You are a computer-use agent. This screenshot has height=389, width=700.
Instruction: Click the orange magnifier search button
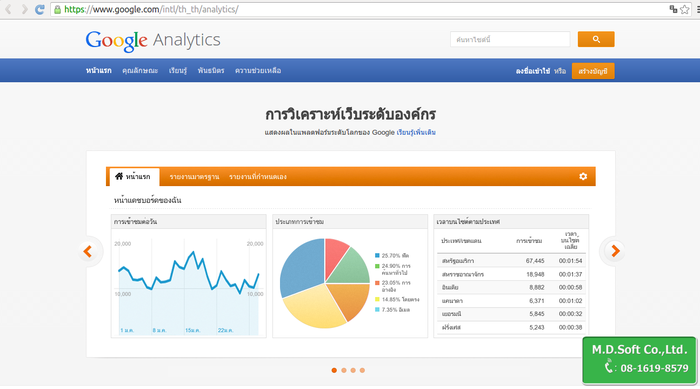click(x=596, y=39)
